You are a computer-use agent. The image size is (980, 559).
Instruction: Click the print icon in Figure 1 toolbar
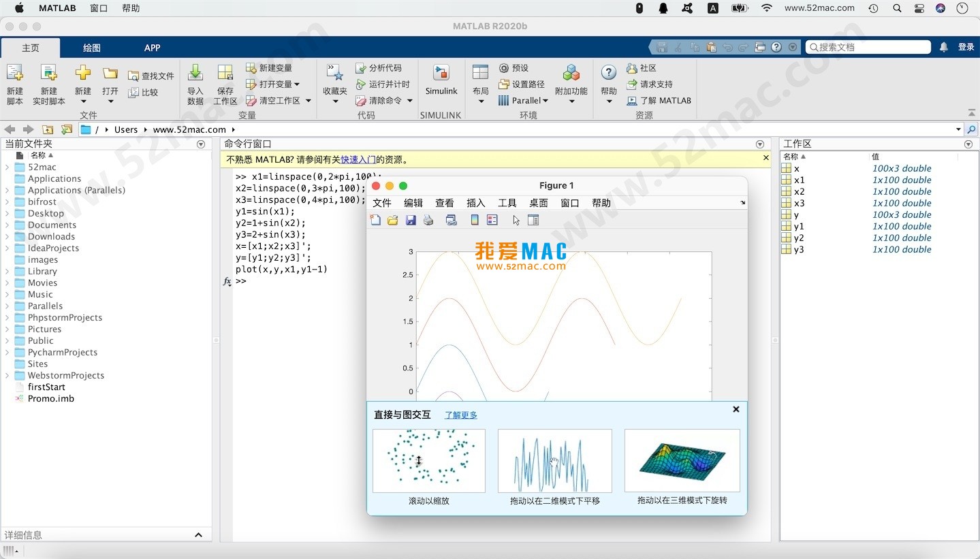428,220
